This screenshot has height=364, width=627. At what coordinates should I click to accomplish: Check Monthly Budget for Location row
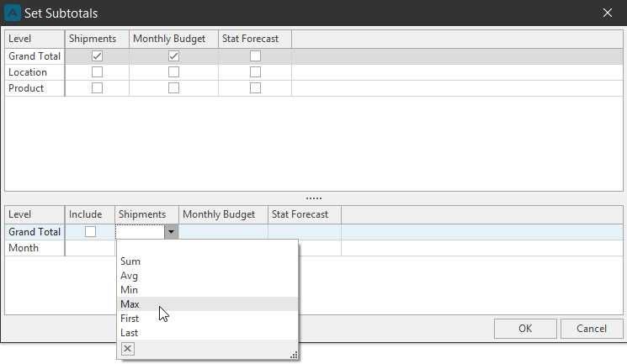point(173,72)
